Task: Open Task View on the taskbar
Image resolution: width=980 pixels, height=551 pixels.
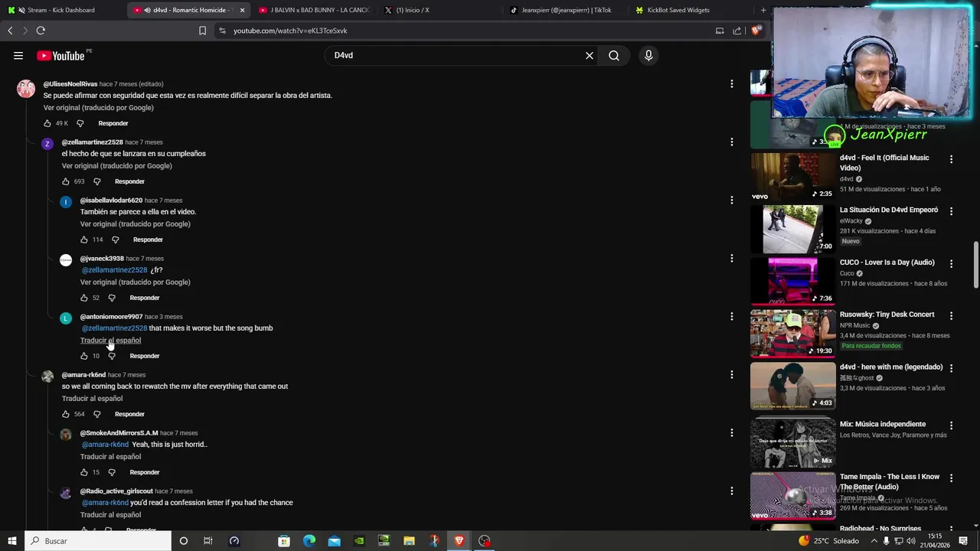Action: pos(207,541)
